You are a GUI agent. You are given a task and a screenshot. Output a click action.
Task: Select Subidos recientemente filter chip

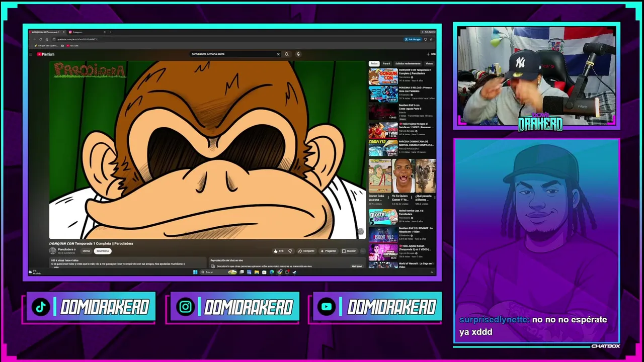click(x=408, y=64)
